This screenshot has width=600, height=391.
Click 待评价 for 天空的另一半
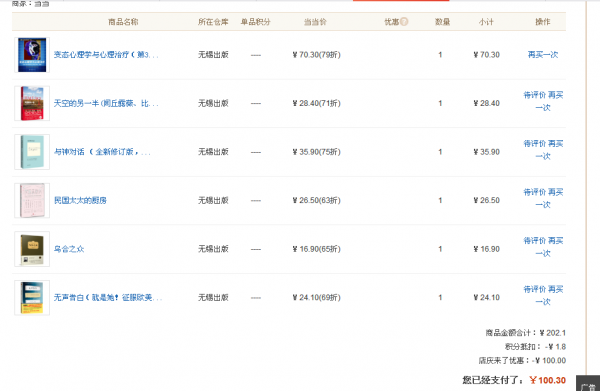[x=535, y=95]
